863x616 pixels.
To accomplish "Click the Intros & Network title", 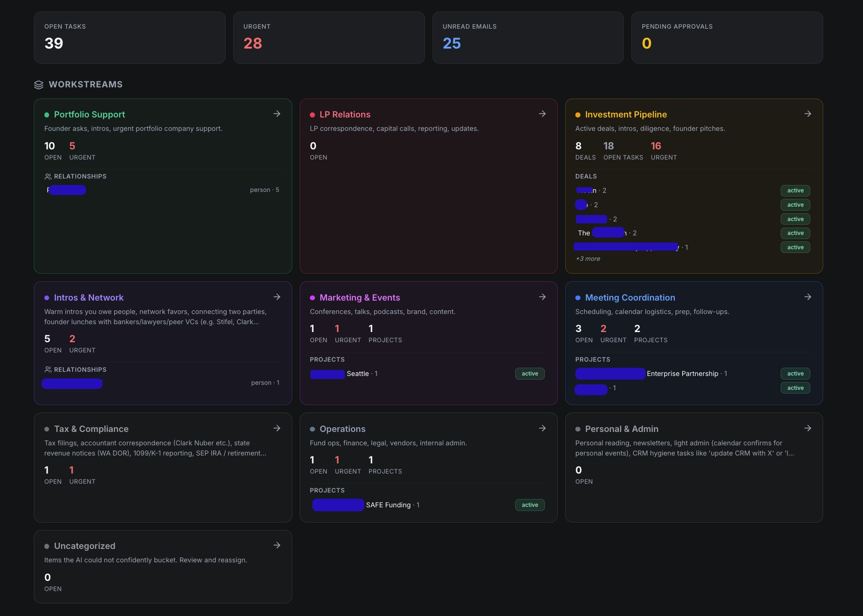I will 89,297.
